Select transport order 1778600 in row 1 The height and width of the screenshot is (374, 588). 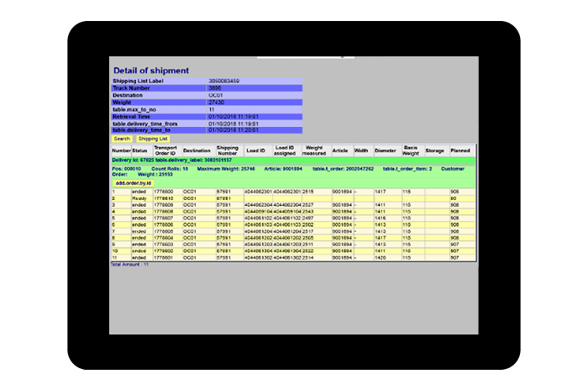coord(164,192)
